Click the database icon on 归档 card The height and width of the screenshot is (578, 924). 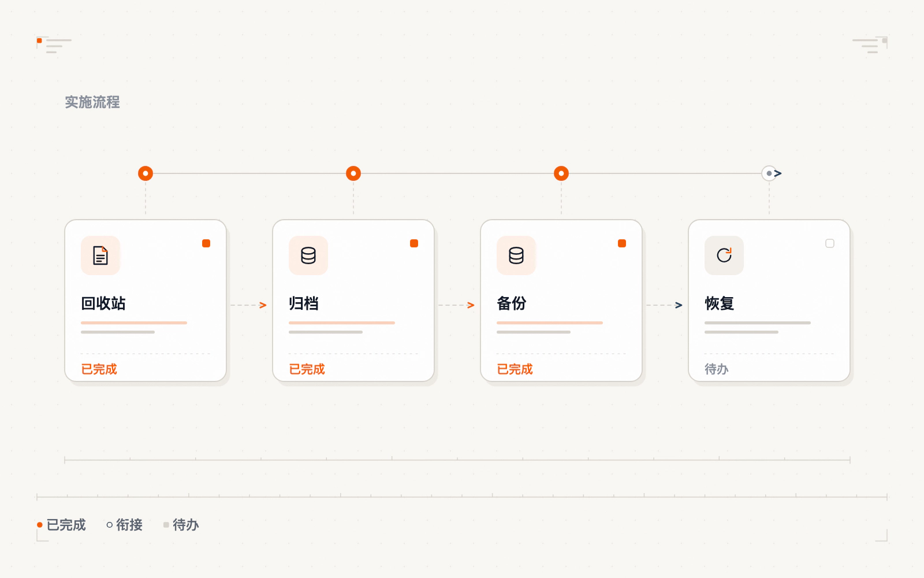(308, 255)
